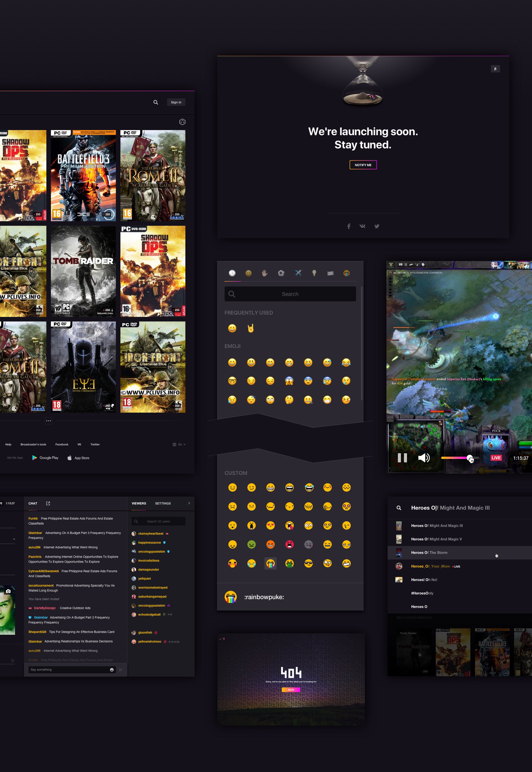Select the hand gestures emoji tab
The height and width of the screenshot is (772, 532).
[265, 273]
